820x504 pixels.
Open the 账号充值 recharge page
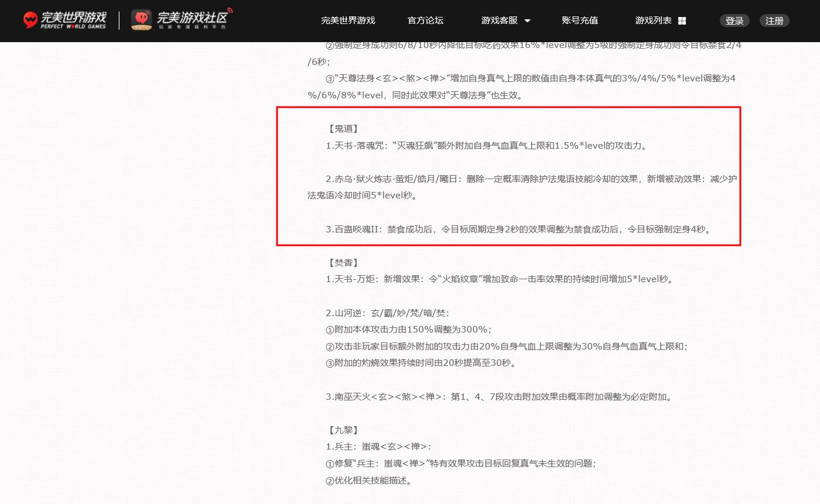[x=580, y=20]
